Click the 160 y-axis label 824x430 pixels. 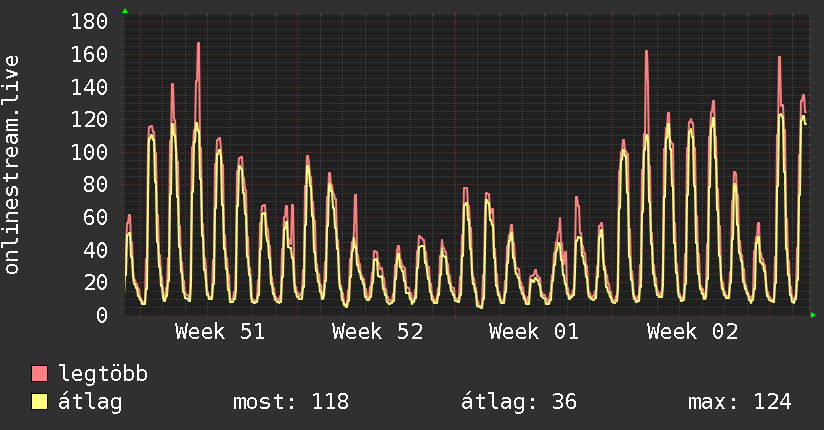tap(89, 54)
